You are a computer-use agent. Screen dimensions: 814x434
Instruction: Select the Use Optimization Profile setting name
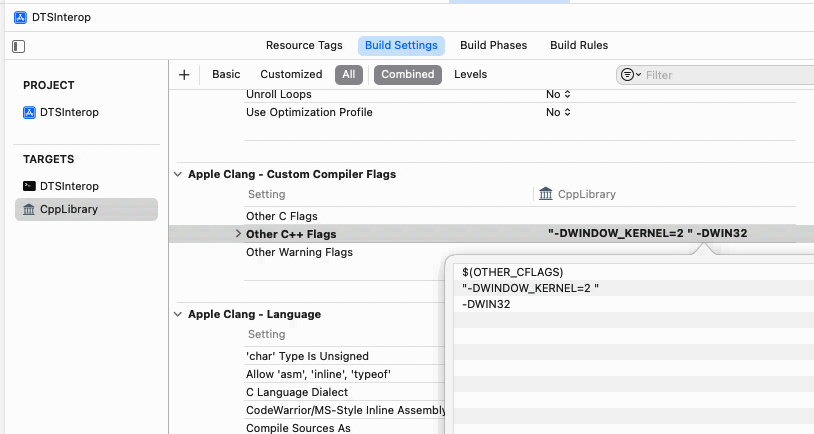tap(309, 112)
